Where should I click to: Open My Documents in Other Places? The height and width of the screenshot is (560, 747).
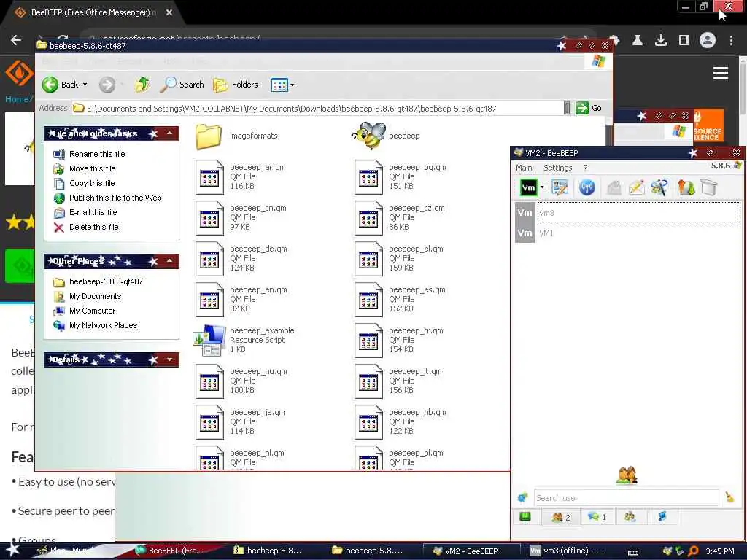pos(96,296)
